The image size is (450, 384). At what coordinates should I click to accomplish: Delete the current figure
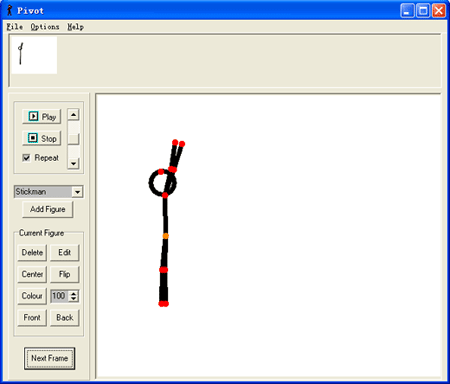tap(32, 252)
